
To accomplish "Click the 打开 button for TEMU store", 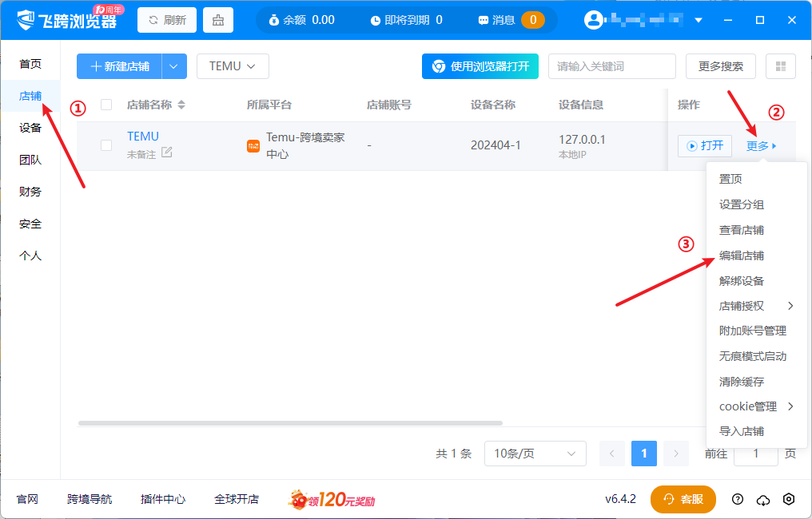I will click(704, 145).
